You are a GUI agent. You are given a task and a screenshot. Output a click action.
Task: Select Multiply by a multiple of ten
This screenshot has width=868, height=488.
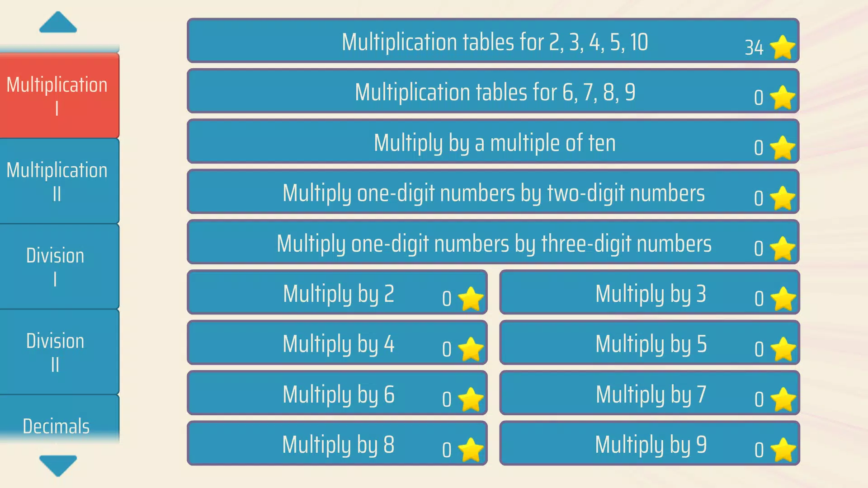[x=494, y=142]
